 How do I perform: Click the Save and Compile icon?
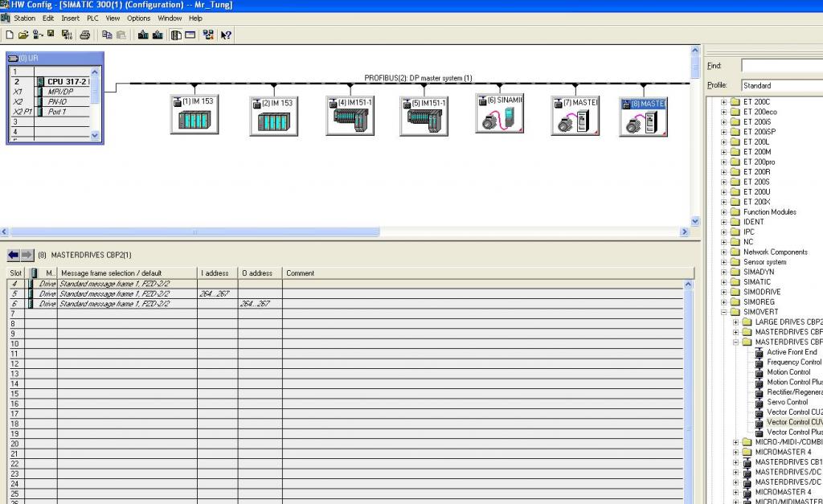[67, 35]
